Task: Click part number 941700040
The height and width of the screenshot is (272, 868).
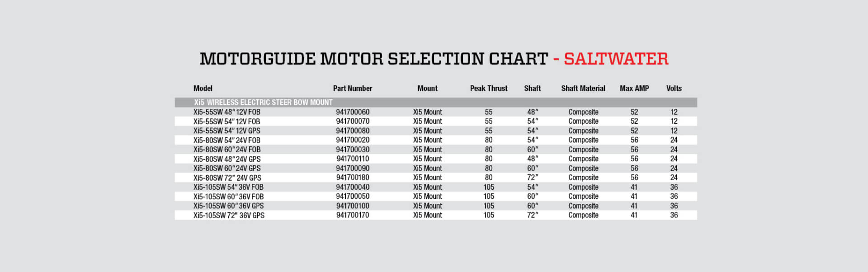Action: [x=353, y=187]
